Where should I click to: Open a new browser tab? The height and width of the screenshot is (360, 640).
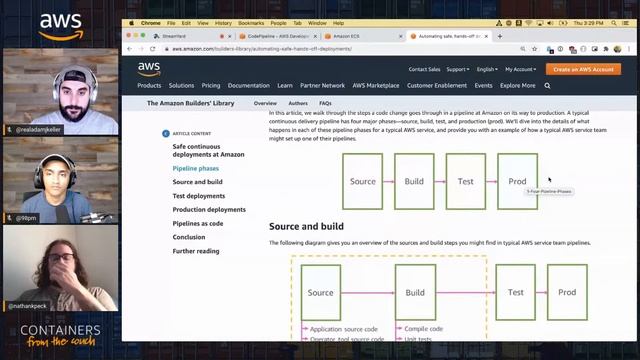500,36
